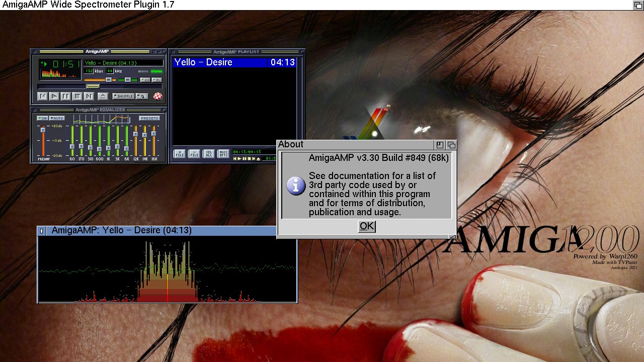Click the playlist mini eject icon
This screenshot has height=362, width=644.
[258, 159]
